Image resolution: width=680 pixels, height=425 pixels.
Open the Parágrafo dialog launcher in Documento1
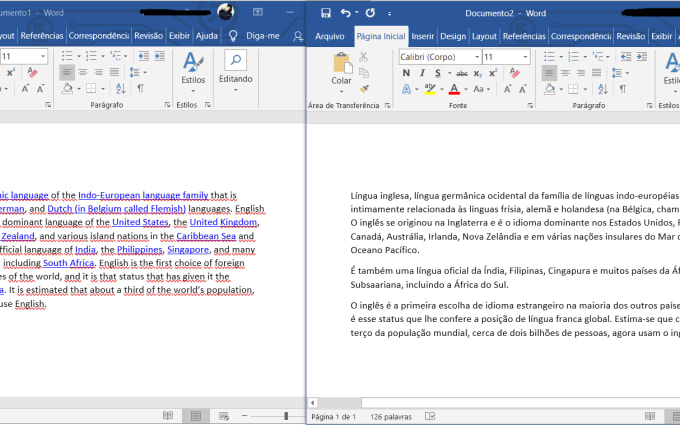coord(167,105)
